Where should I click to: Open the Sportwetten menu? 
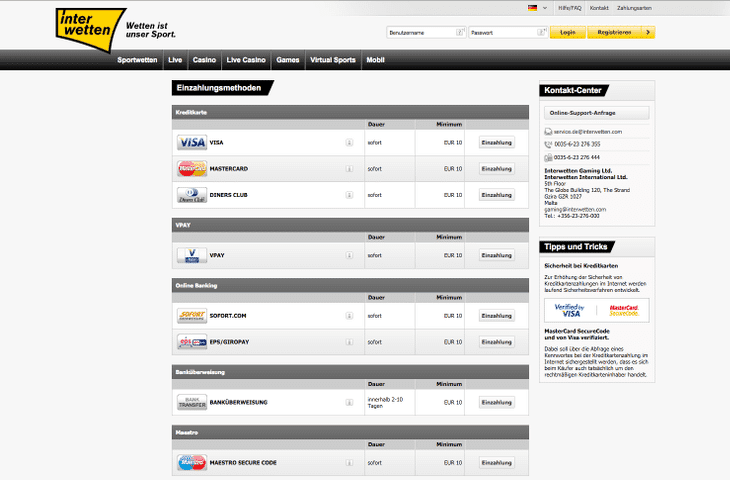click(x=137, y=60)
